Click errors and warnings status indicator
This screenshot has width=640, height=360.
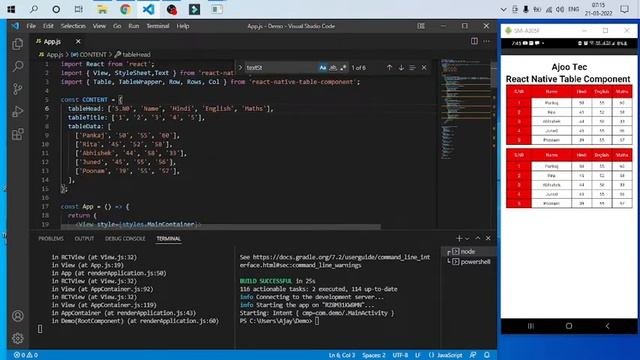26,355
